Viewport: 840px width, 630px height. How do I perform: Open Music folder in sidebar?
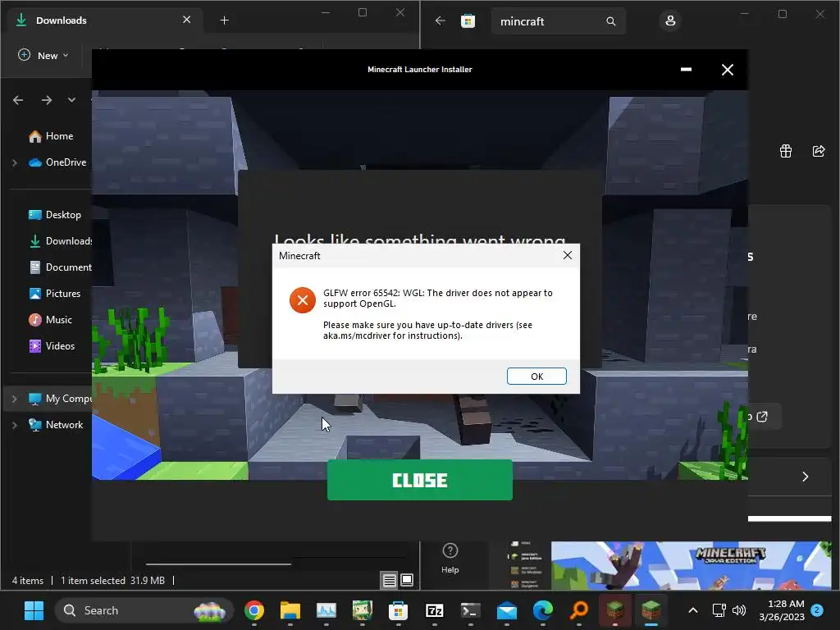tap(50, 320)
